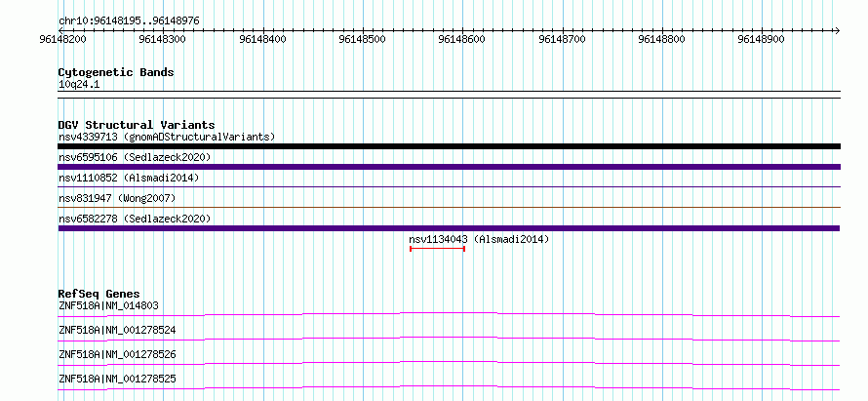Open variant nsv4339713 (gnomADStructuralVariants) label
868x401 pixels.
(167, 137)
